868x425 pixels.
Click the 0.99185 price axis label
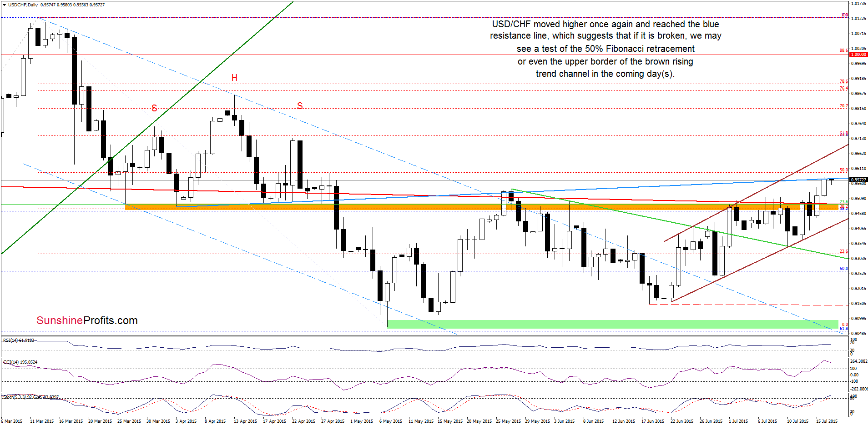859,79
